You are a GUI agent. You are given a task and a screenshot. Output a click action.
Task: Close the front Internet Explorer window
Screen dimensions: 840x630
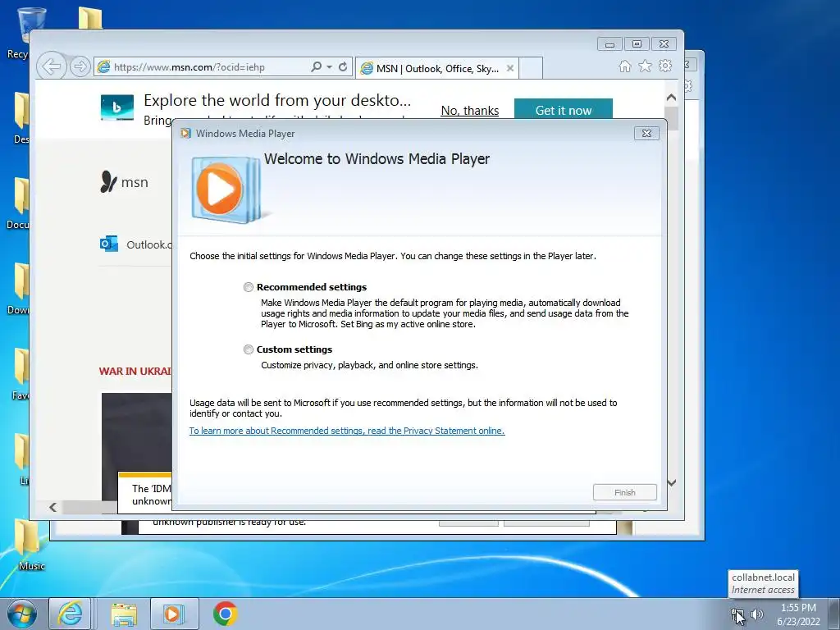tap(664, 44)
